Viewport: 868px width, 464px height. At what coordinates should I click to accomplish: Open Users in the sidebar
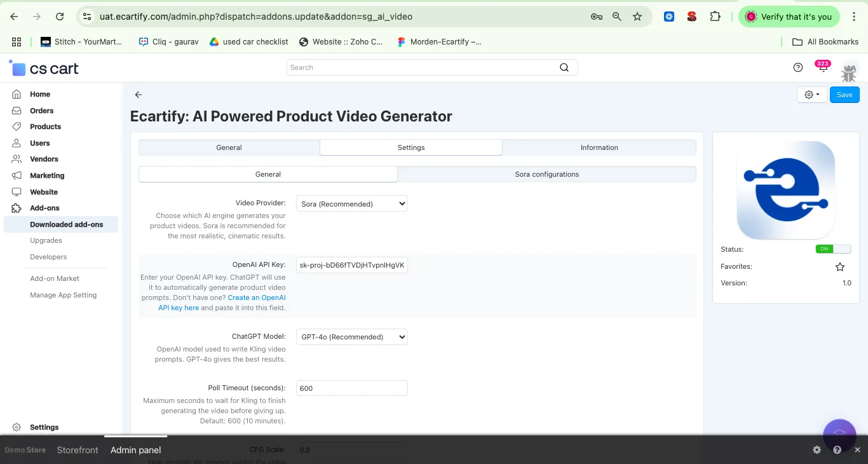(x=39, y=143)
